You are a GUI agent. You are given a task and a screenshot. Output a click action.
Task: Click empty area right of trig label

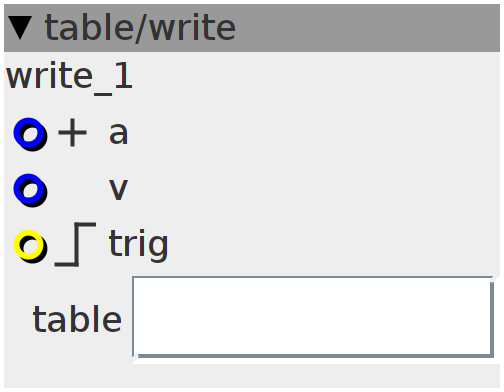click(333, 246)
